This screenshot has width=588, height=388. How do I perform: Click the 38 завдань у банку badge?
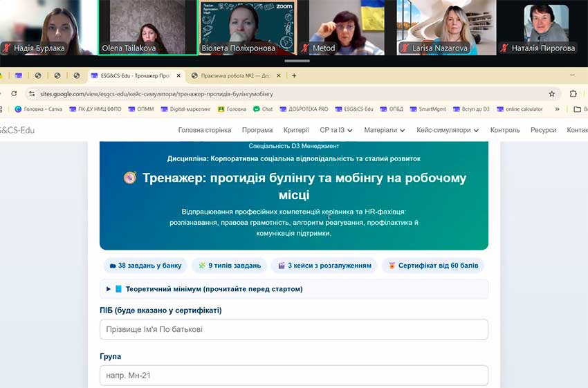pos(145,266)
